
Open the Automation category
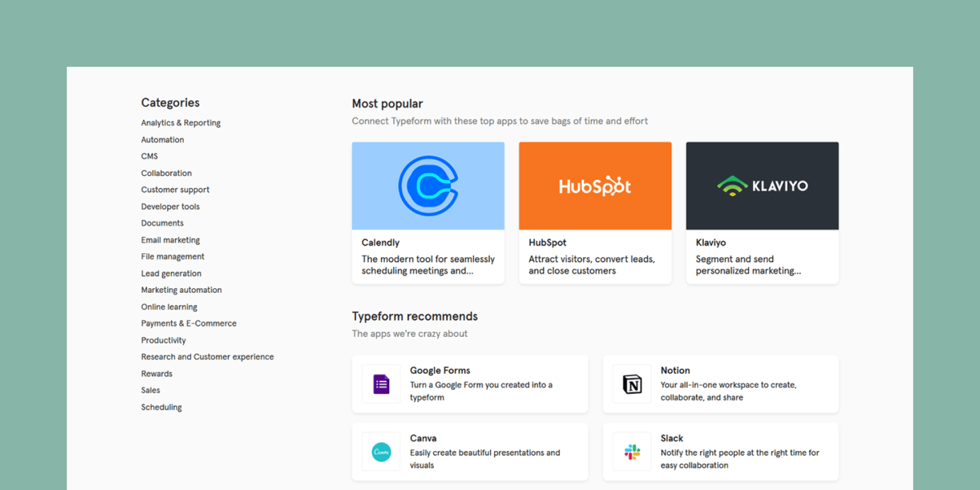(162, 139)
